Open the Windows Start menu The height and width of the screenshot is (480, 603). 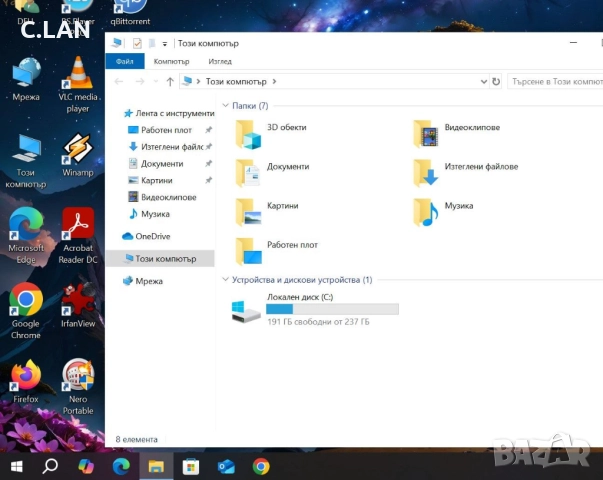[17, 467]
